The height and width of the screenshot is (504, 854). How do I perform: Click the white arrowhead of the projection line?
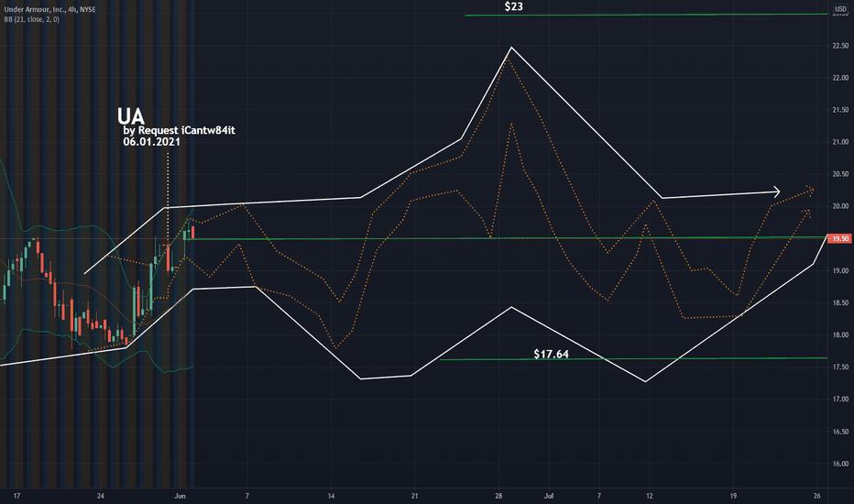tap(777, 192)
